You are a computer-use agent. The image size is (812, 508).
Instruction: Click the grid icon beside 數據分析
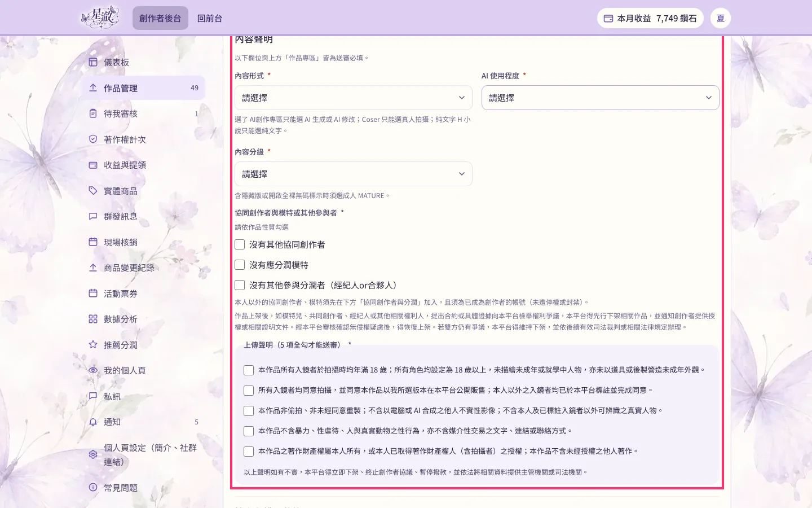point(93,319)
